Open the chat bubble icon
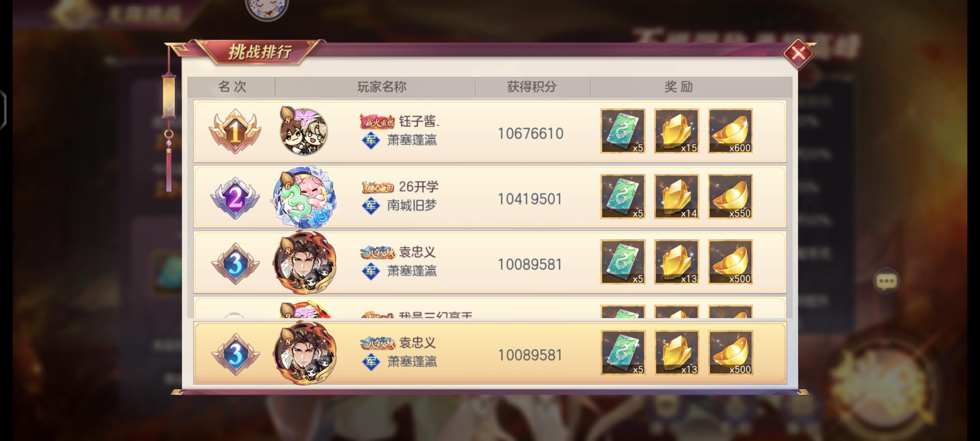The height and width of the screenshot is (441, 980). point(886,281)
